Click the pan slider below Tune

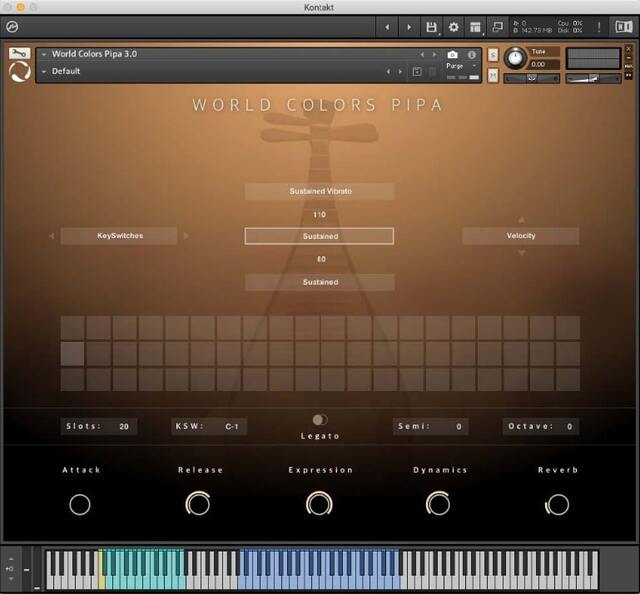coord(531,78)
